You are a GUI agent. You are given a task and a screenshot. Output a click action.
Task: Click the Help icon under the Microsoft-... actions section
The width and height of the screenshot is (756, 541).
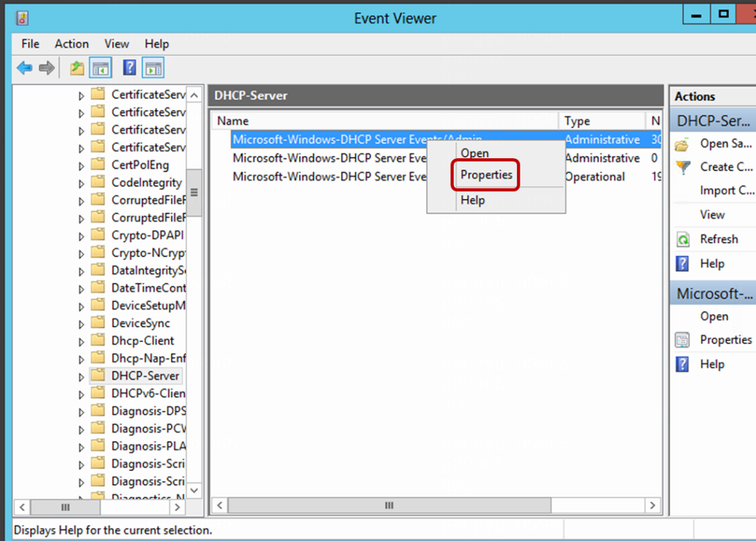682,364
